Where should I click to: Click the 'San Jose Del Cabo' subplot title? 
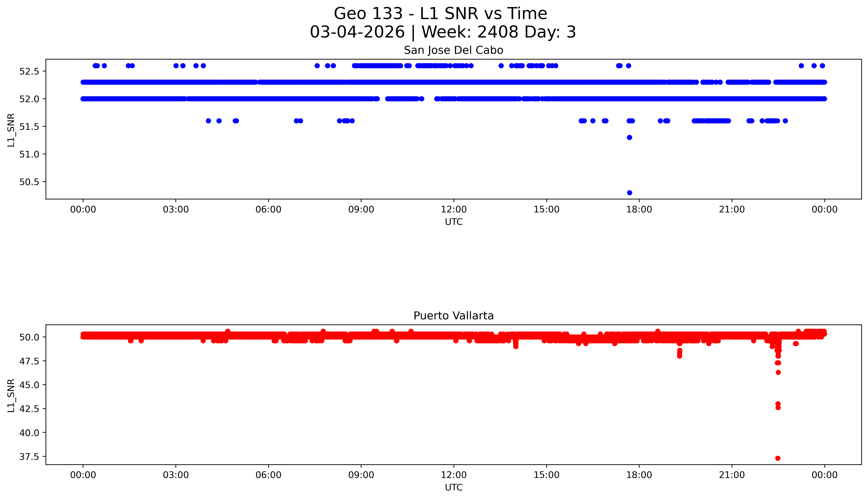pyautogui.click(x=453, y=50)
